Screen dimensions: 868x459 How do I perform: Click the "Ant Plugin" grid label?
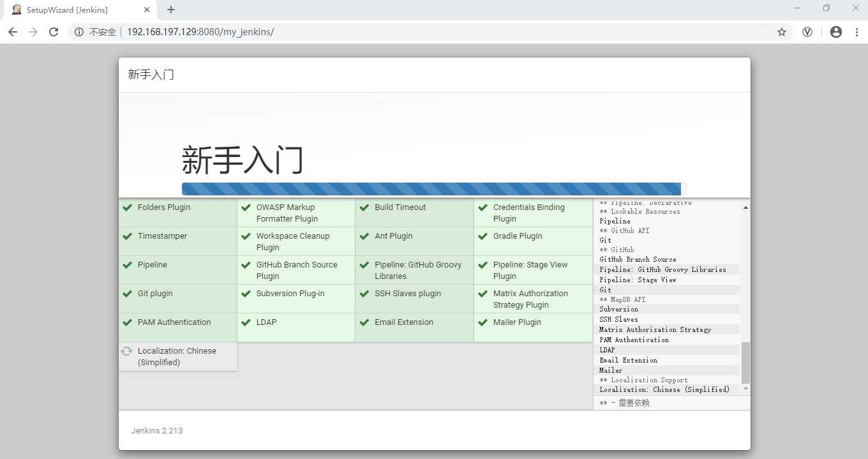394,236
